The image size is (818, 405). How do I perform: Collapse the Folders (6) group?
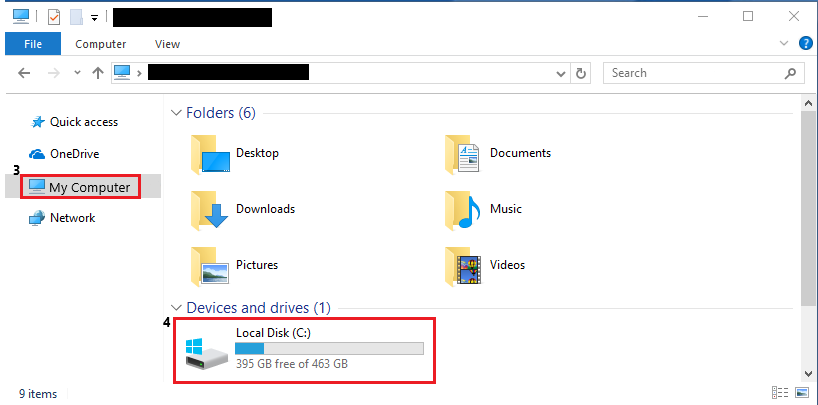tap(177, 113)
